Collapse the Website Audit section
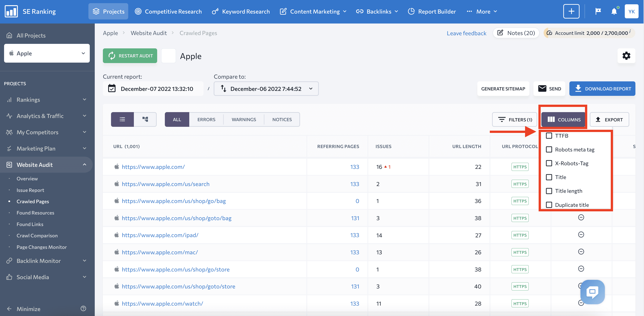Image resolution: width=644 pixels, height=316 pixels. click(x=85, y=165)
